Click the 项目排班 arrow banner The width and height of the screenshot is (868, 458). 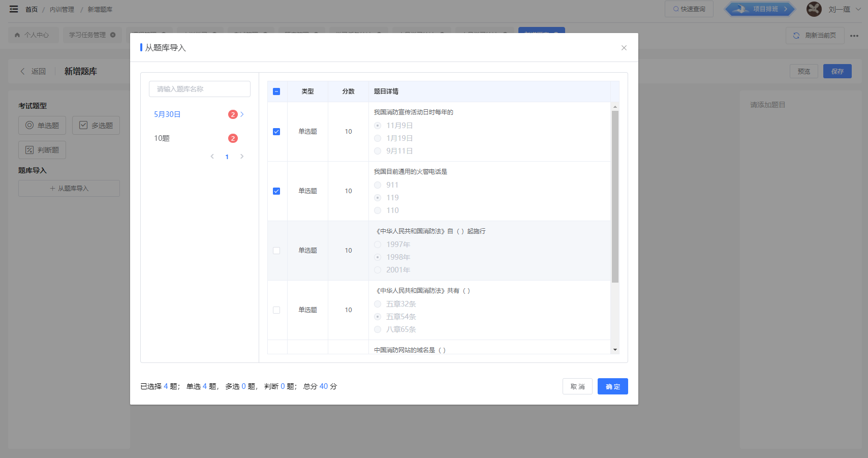point(759,9)
